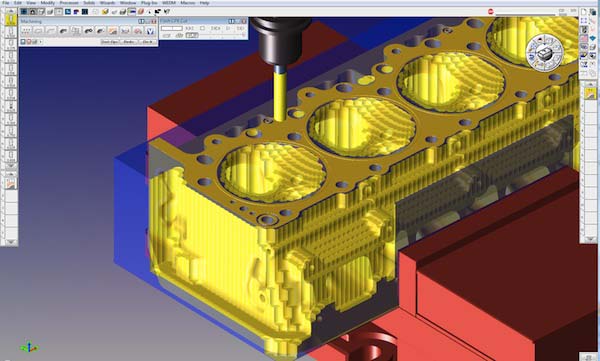The image size is (600, 361).
Task: Click the Redo button in Machining palette
Action: click(129, 42)
